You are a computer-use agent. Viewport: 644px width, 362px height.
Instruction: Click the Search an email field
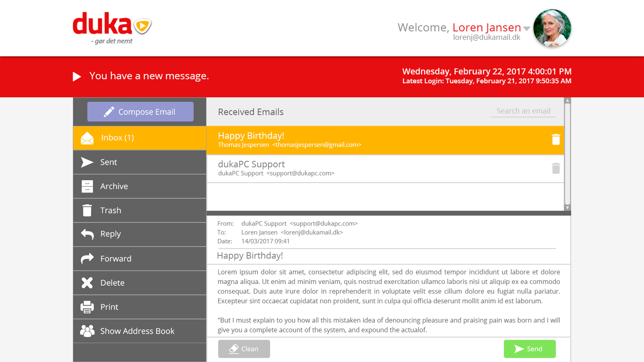click(x=523, y=111)
